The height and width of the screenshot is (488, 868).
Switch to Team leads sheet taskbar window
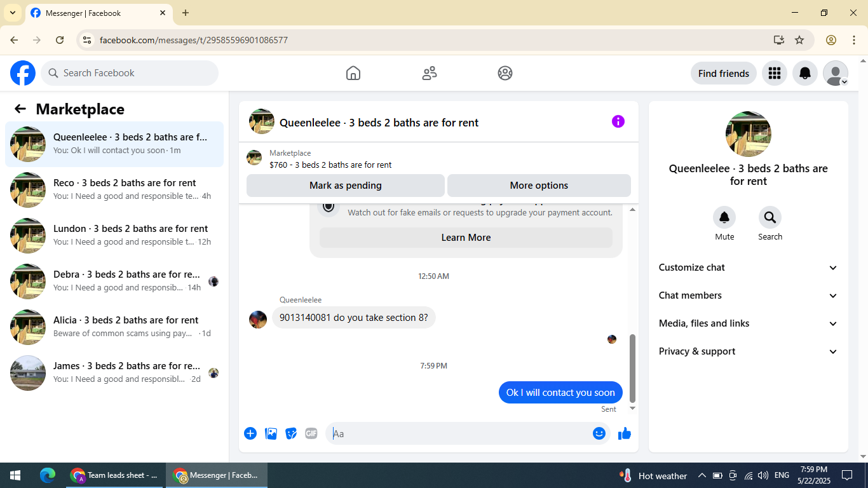pyautogui.click(x=114, y=475)
